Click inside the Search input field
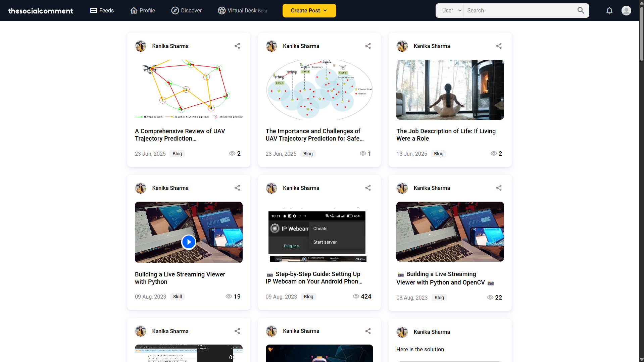 coord(517,10)
